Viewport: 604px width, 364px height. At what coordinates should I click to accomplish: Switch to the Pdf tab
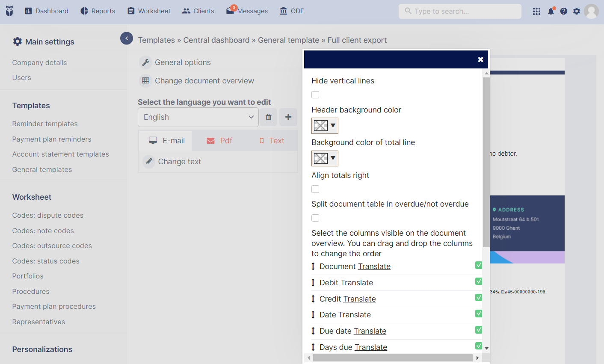click(219, 141)
